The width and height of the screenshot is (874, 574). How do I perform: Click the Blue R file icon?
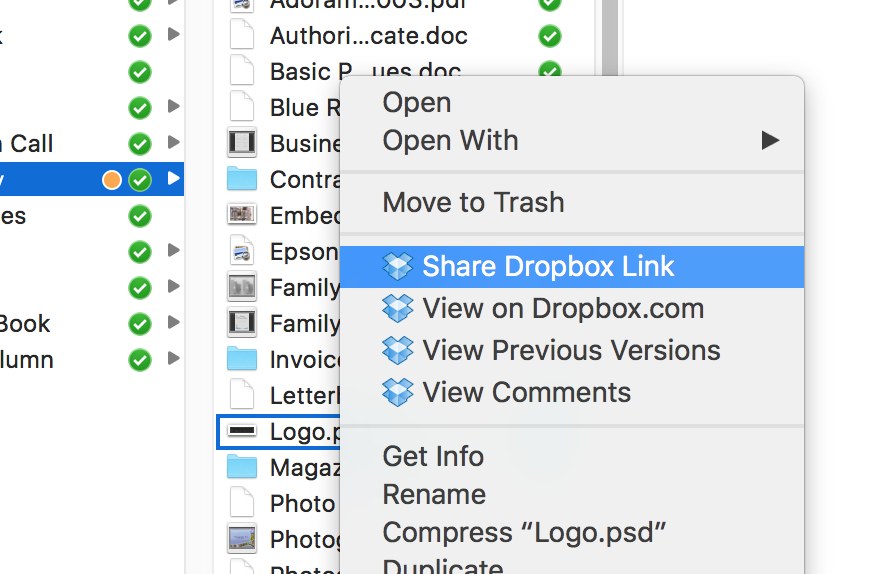pos(242,106)
